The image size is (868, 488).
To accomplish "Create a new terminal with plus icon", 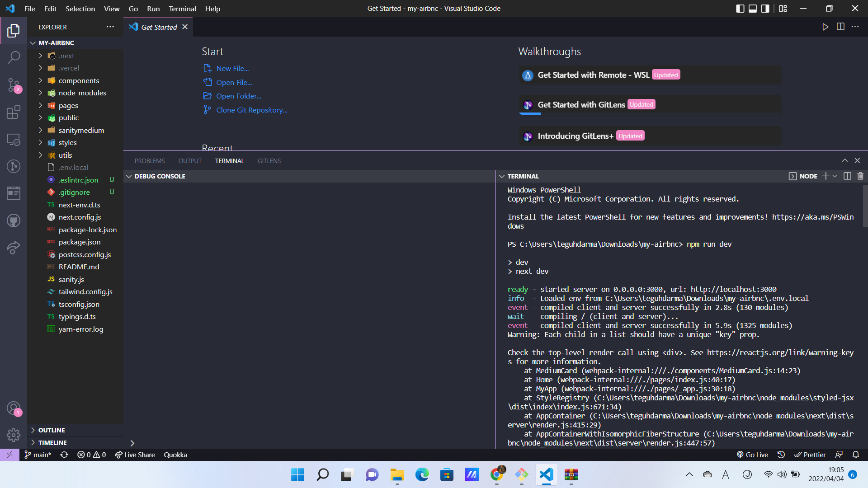I will (x=827, y=176).
